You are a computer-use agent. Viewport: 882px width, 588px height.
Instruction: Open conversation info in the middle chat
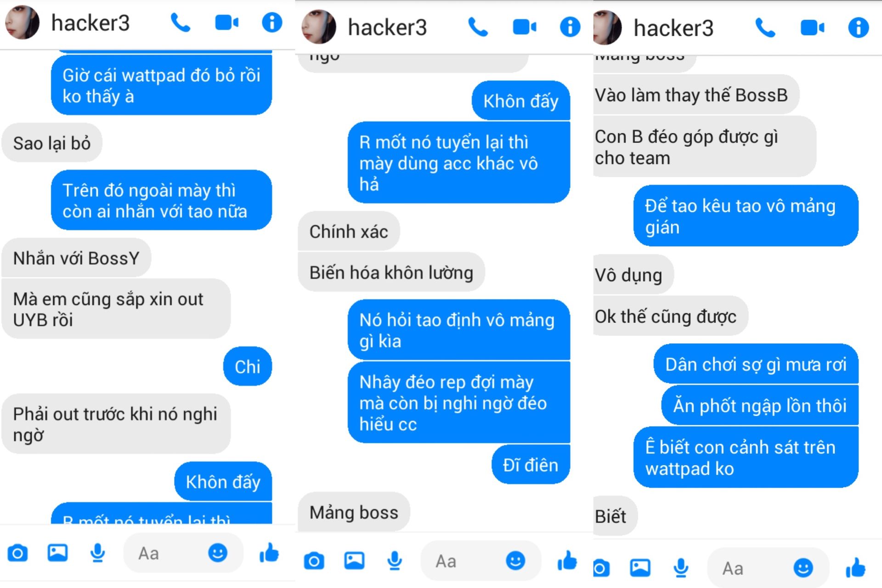570,27
